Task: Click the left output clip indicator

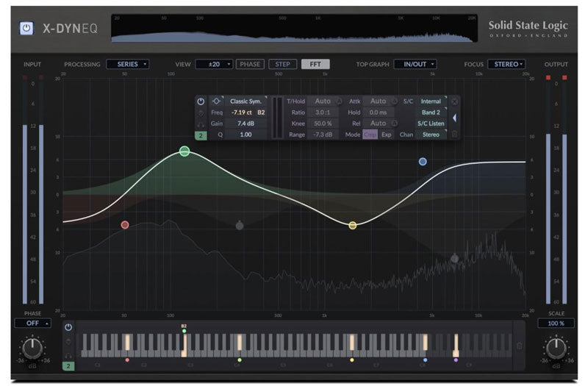Action: tap(548, 78)
